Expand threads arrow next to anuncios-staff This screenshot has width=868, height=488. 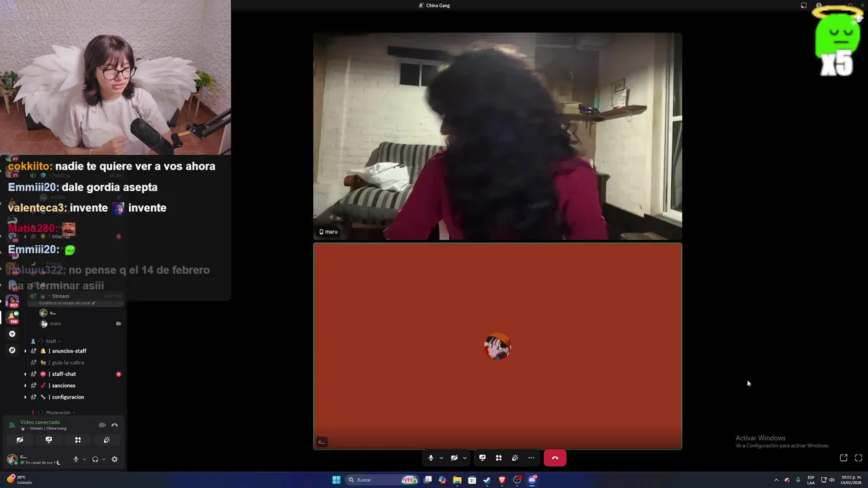[x=26, y=351]
